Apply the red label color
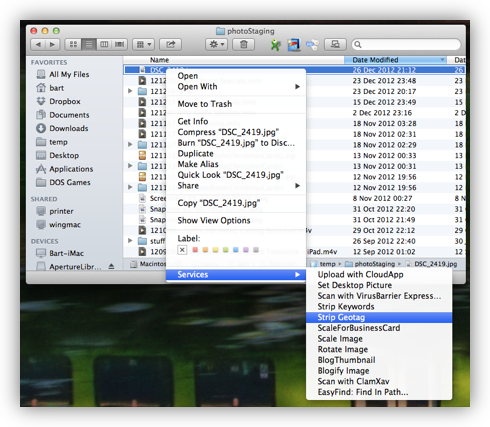This screenshot has width=490, height=427. (x=195, y=250)
